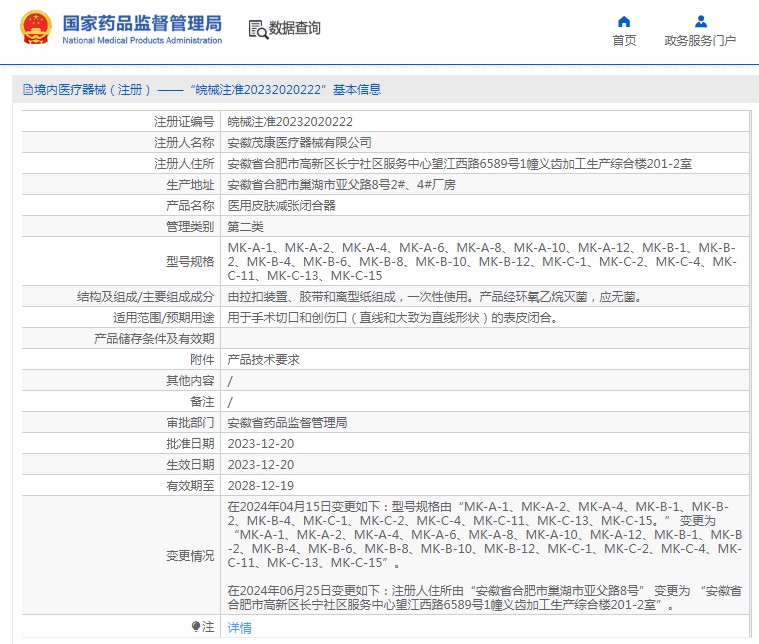Click the 产品技术要求 attachment value
This screenshot has width=759, height=644.
[263, 359]
